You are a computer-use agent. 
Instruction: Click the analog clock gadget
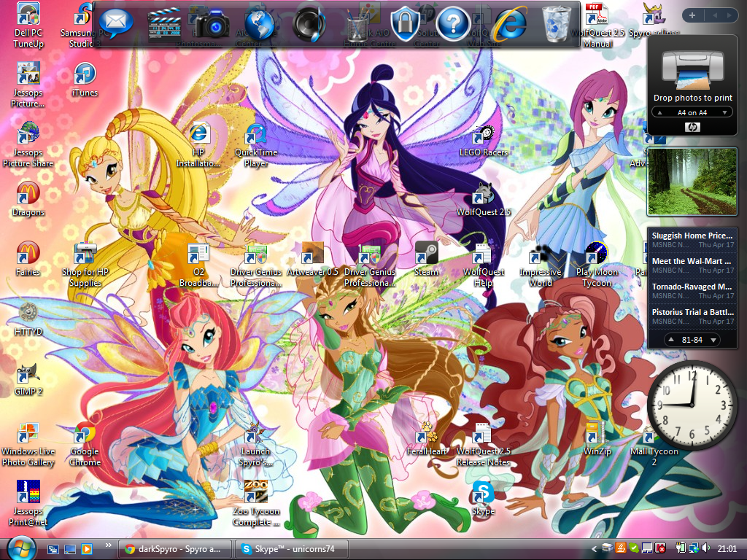692,405
